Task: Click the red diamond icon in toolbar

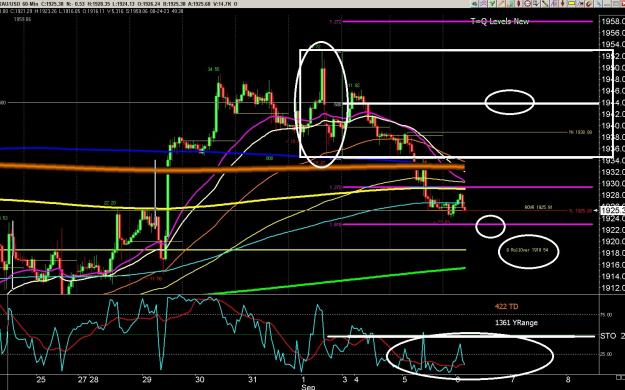Action: tap(518, 4)
